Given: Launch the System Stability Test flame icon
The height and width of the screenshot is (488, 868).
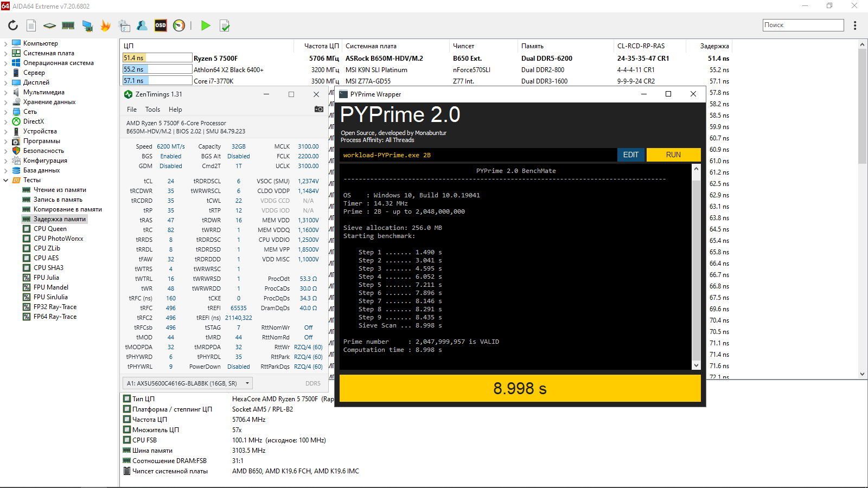Looking at the screenshot, I should [x=105, y=25].
